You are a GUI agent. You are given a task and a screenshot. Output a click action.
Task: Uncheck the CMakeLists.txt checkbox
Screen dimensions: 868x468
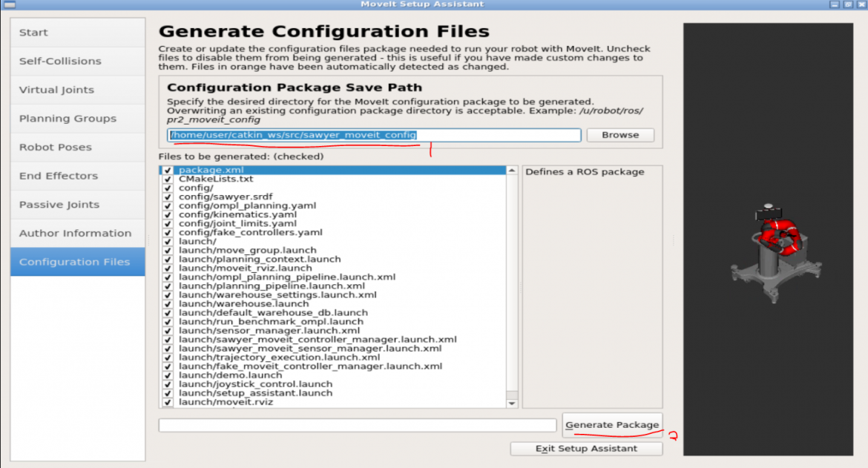(168, 179)
